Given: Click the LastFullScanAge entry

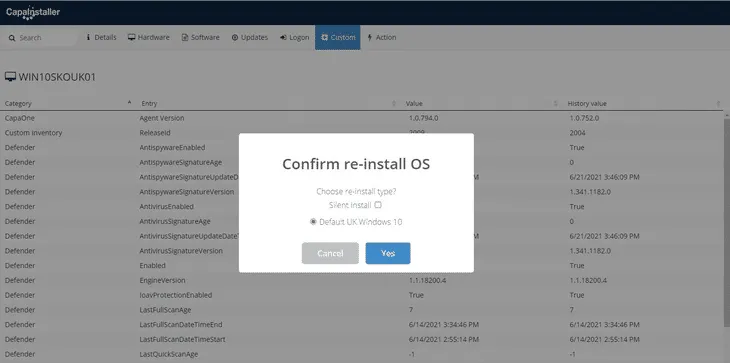Looking at the screenshot, I should [165, 310].
